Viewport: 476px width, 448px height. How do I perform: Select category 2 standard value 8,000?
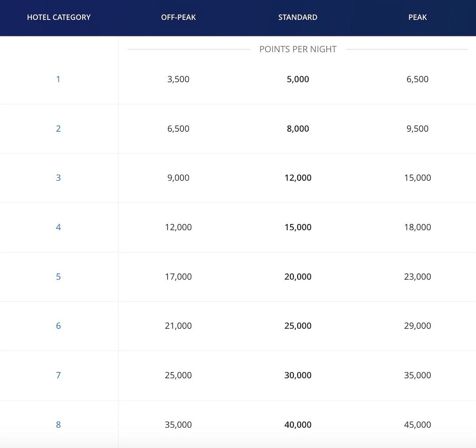click(x=298, y=128)
